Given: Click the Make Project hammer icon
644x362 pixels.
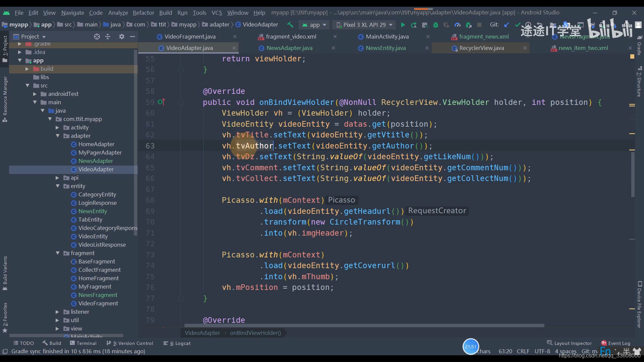Looking at the screenshot, I should coord(290,25).
